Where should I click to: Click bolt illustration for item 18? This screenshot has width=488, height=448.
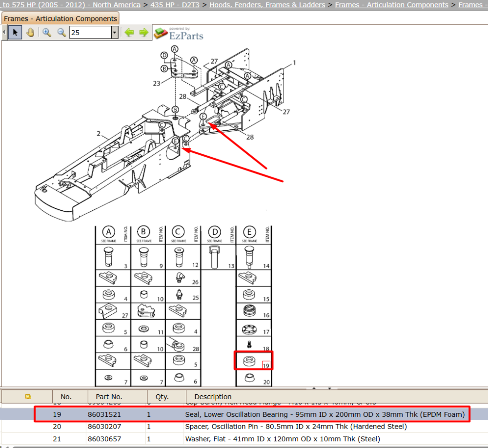click(249, 345)
